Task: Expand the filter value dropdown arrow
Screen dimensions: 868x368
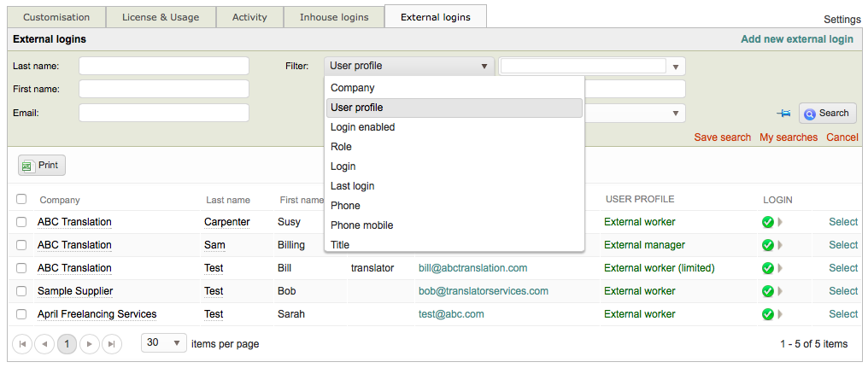Action: [x=676, y=67]
